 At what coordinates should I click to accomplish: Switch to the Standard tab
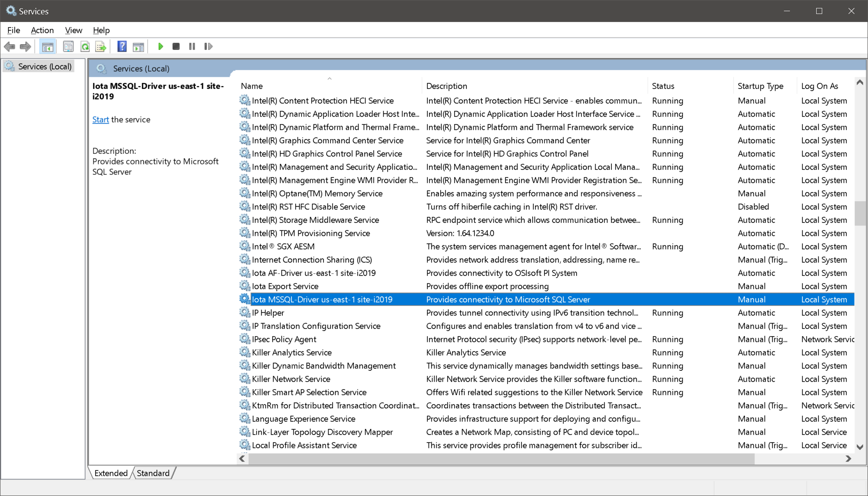pyautogui.click(x=153, y=473)
